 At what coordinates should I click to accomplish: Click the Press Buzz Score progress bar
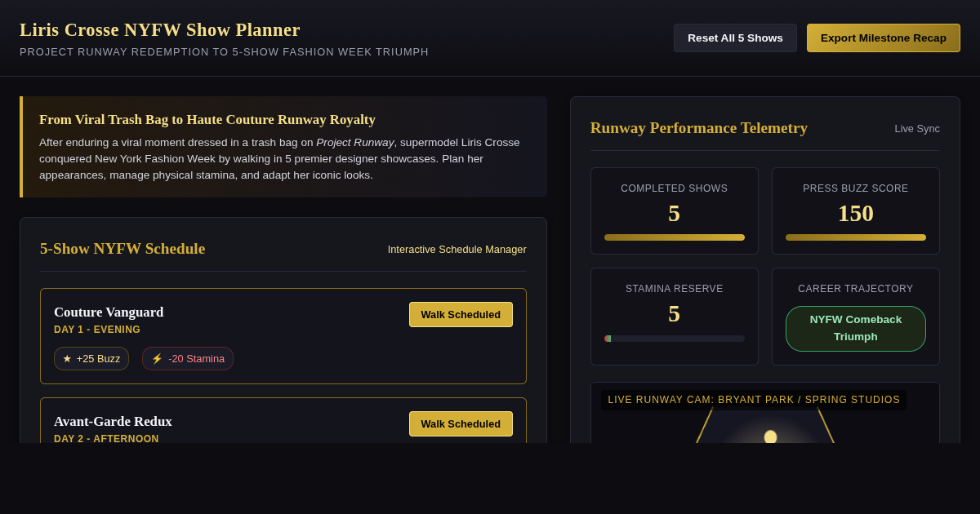(856, 237)
